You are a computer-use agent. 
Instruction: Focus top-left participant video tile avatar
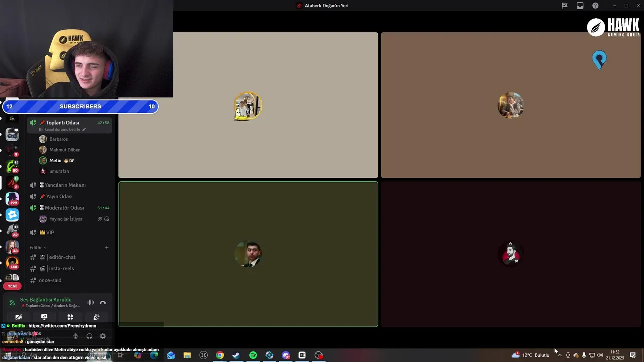pyautogui.click(x=248, y=106)
